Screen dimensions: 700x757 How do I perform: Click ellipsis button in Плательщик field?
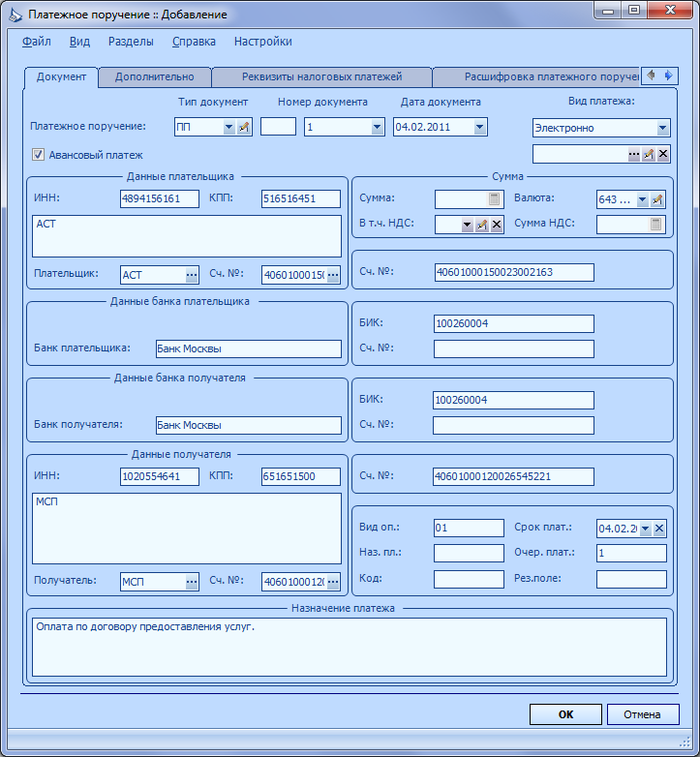(192, 275)
